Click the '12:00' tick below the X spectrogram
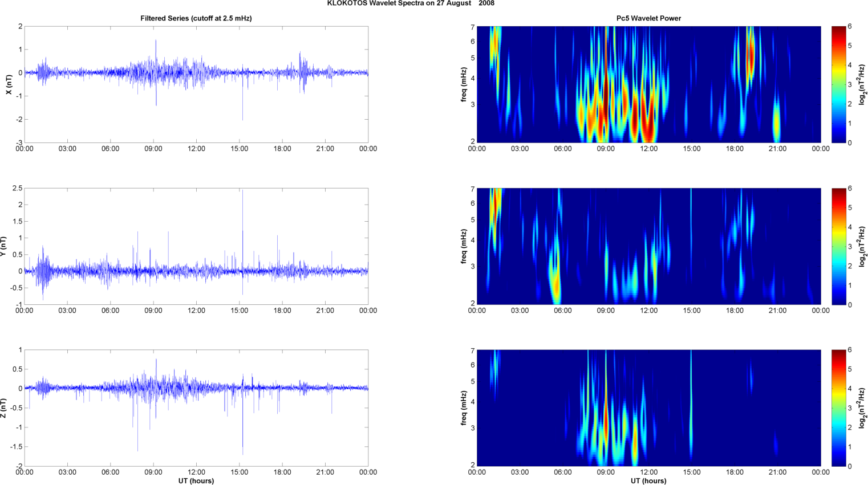This screenshot has height=485, width=868. [x=649, y=149]
